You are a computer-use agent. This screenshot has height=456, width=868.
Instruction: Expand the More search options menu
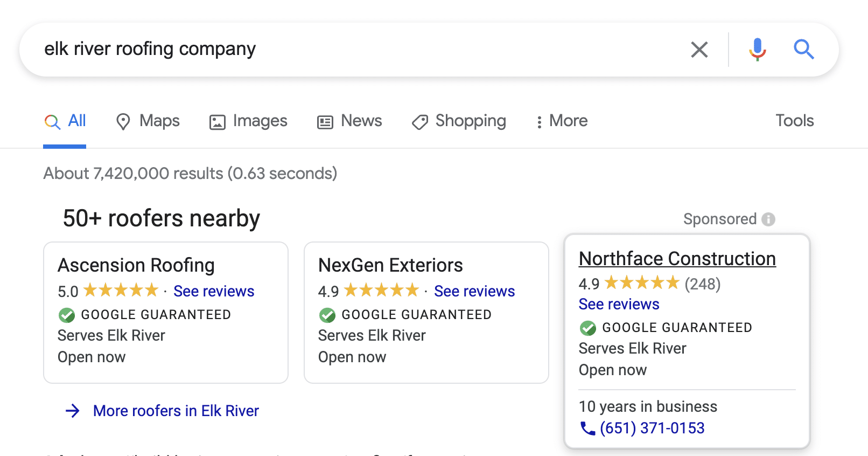(x=561, y=121)
